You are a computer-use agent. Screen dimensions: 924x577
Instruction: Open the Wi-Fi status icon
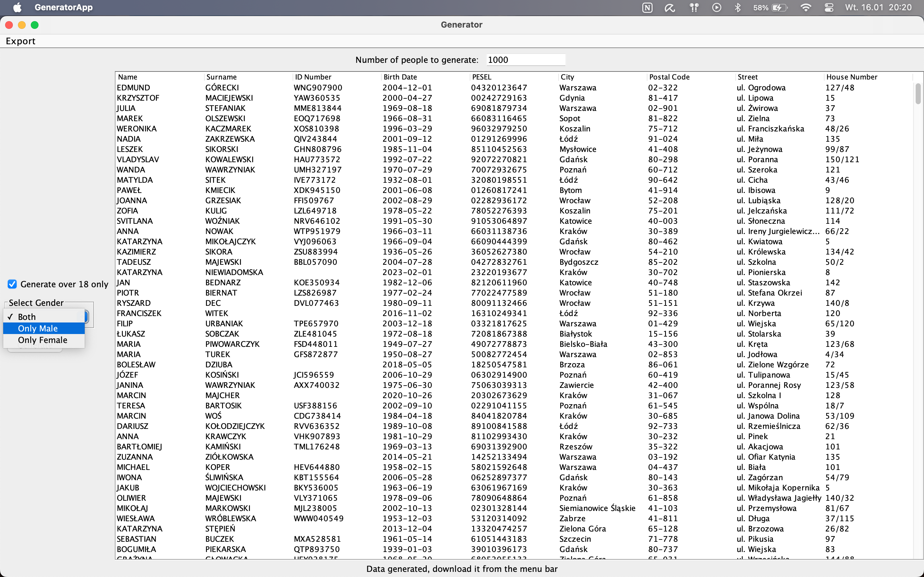[806, 8]
